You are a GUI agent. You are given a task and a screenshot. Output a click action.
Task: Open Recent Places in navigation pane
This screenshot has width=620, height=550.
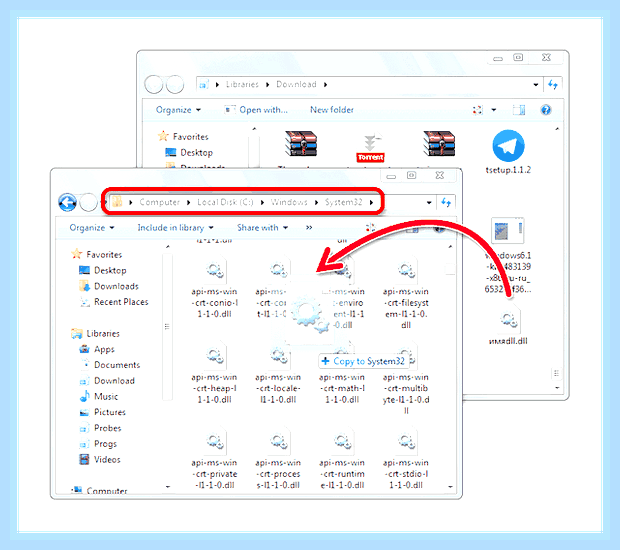114,302
